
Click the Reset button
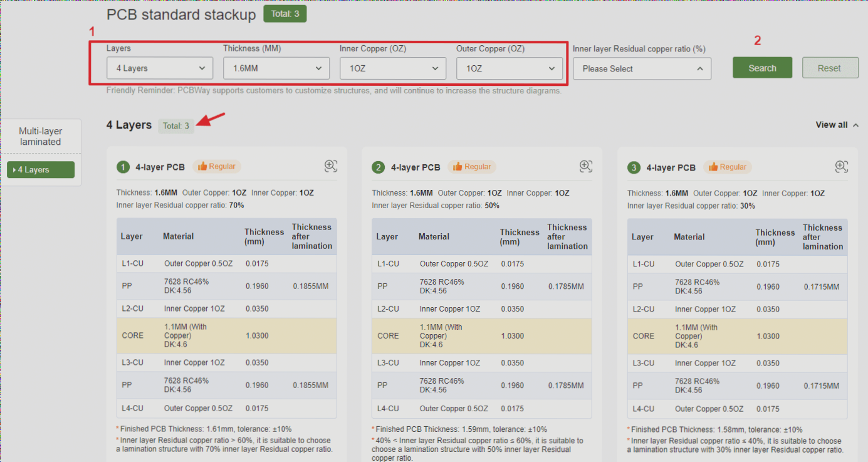pos(830,68)
